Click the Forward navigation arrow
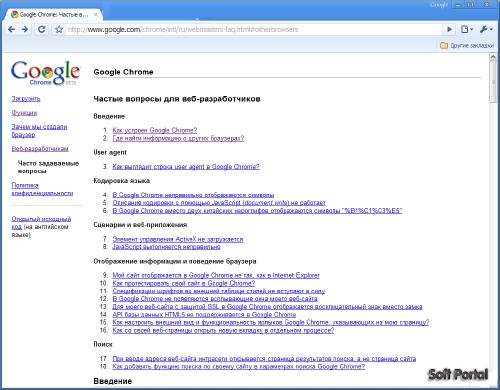500x390 pixels. click(x=25, y=29)
